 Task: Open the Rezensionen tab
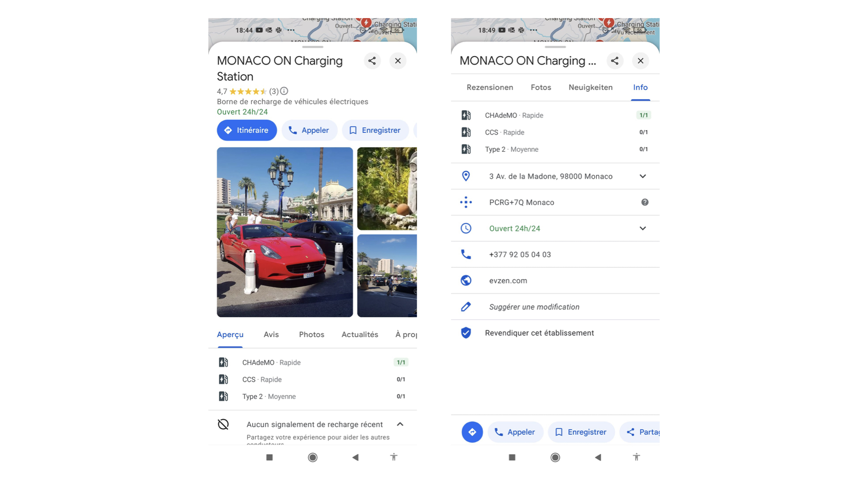[x=490, y=87]
